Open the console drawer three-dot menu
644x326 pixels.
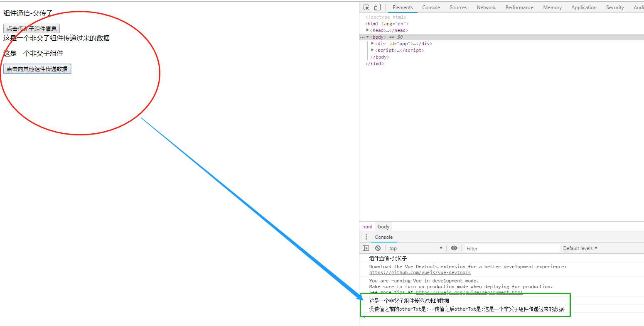366,237
